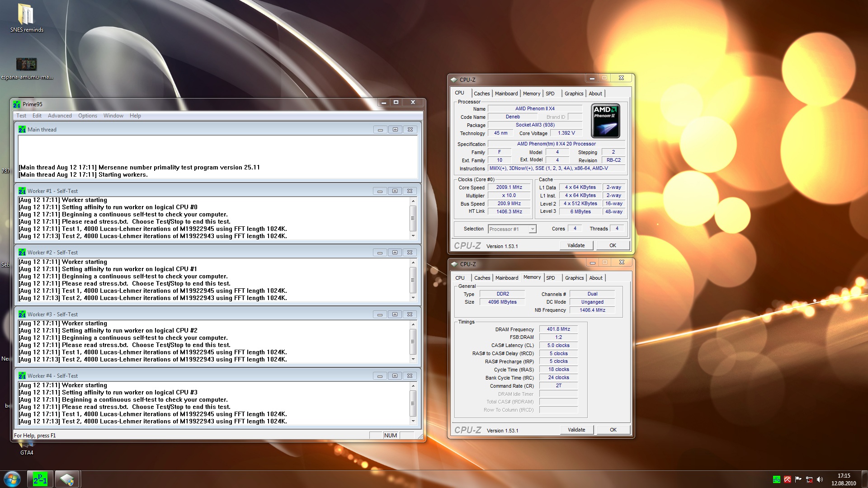Switch to SPD tab in lower CPU-Z
The image size is (868, 488).
click(550, 278)
